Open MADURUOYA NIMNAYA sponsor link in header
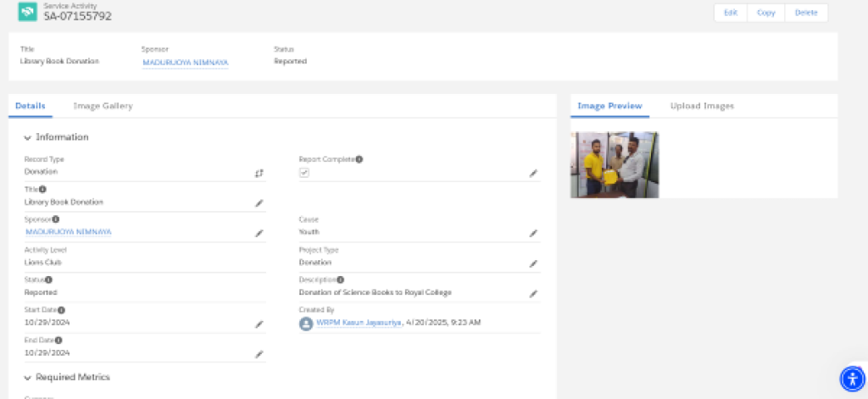Viewport: 868px width, 399px height. coord(186,63)
